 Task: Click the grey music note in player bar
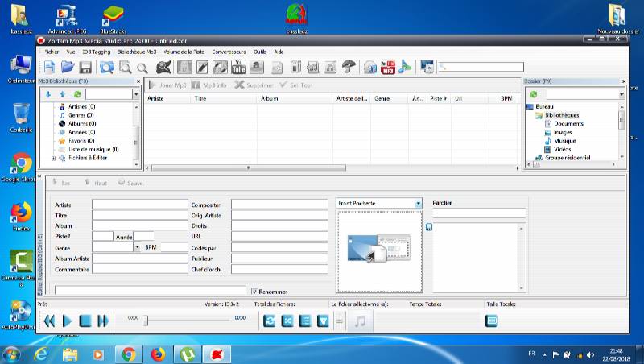(360, 321)
